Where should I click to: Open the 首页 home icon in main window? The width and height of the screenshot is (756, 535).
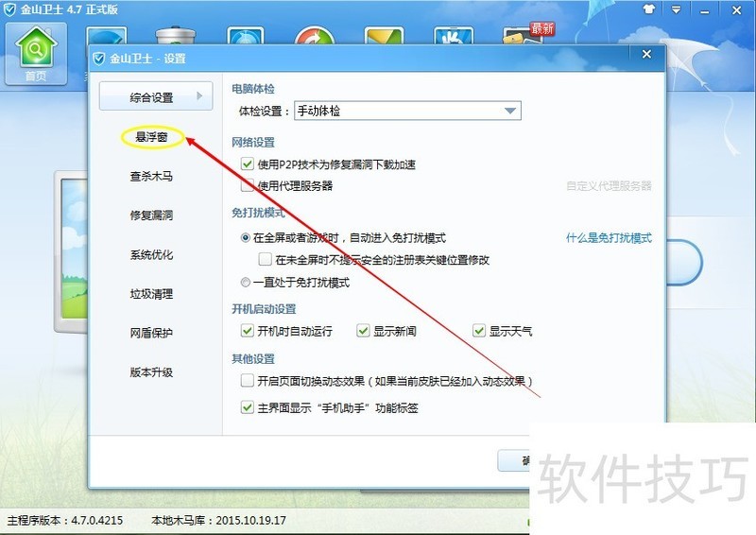tap(36, 53)
